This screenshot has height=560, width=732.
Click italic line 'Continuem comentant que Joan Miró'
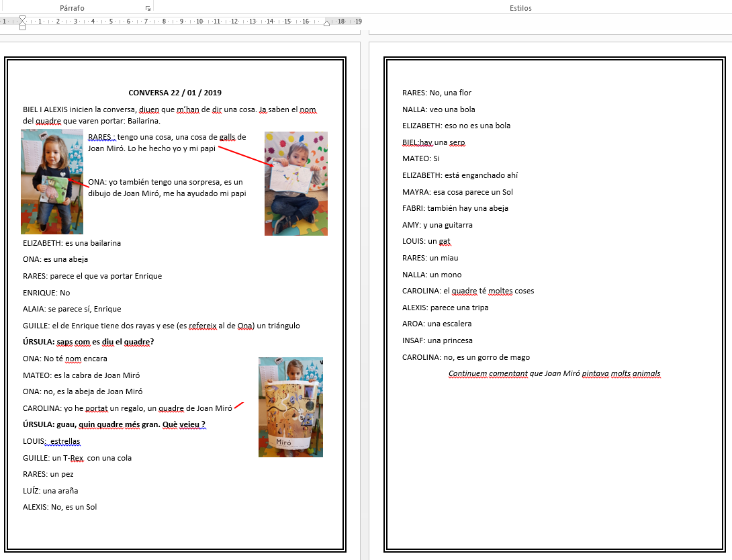point(555,374)
